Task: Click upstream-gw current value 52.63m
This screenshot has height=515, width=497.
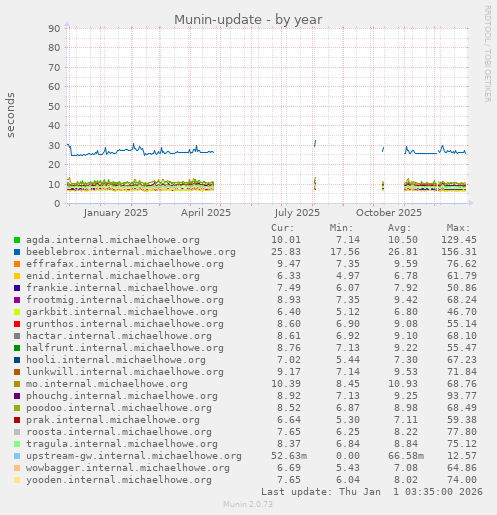Action: click(289, 456)
